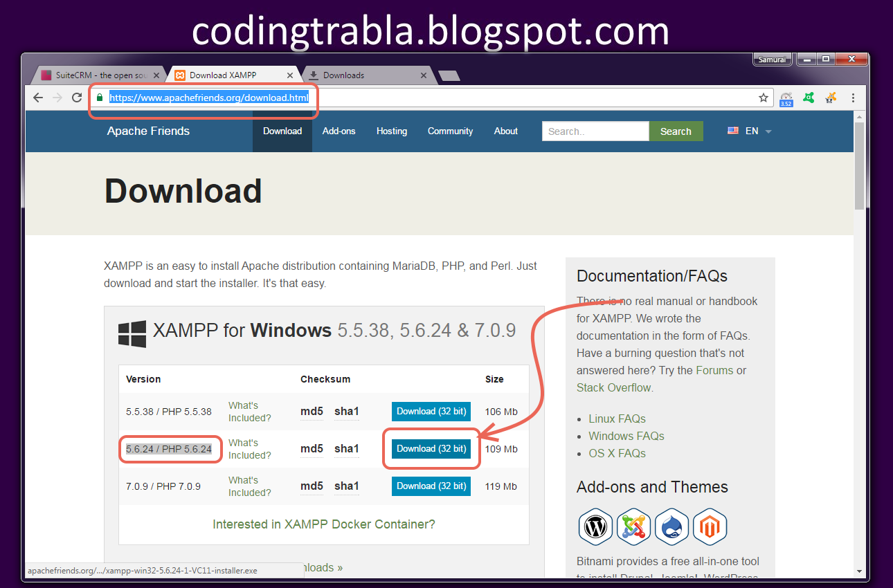Click the green Search button
893x588 pixels.
tap(676, 131)
